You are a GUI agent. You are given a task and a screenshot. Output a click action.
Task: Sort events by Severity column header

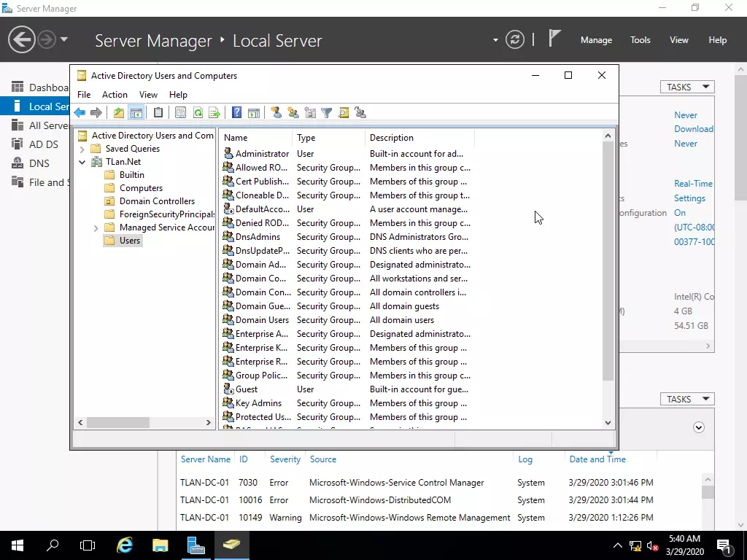tap(285, 459)
